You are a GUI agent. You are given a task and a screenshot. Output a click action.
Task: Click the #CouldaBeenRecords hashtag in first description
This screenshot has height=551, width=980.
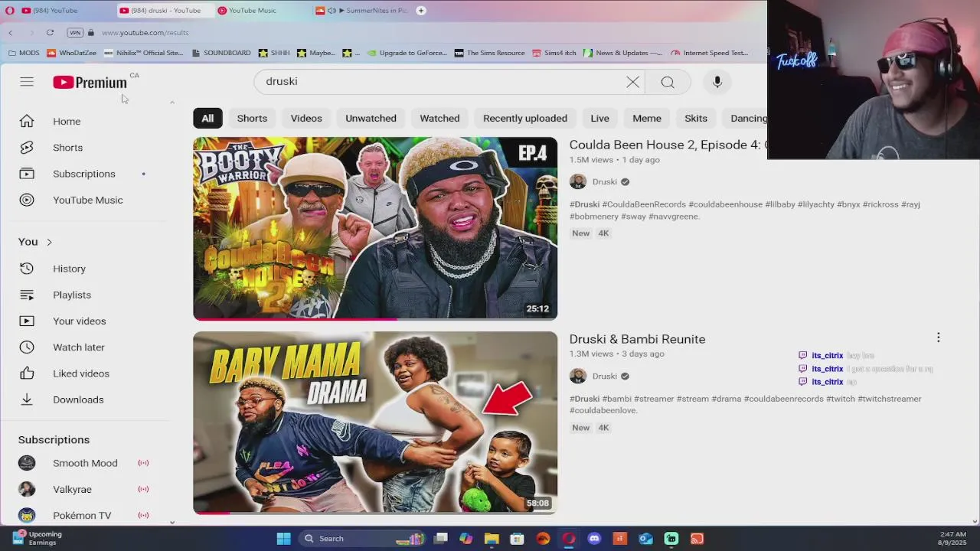644,204
